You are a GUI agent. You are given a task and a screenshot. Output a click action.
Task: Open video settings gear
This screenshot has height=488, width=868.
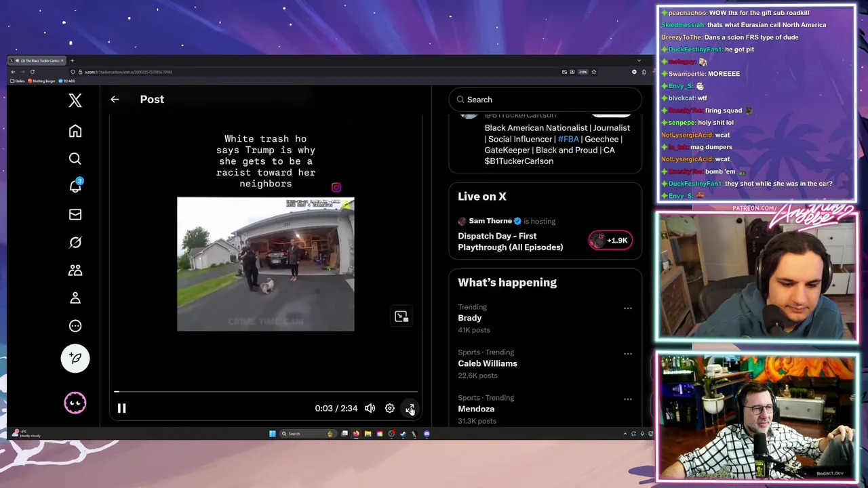390,408
